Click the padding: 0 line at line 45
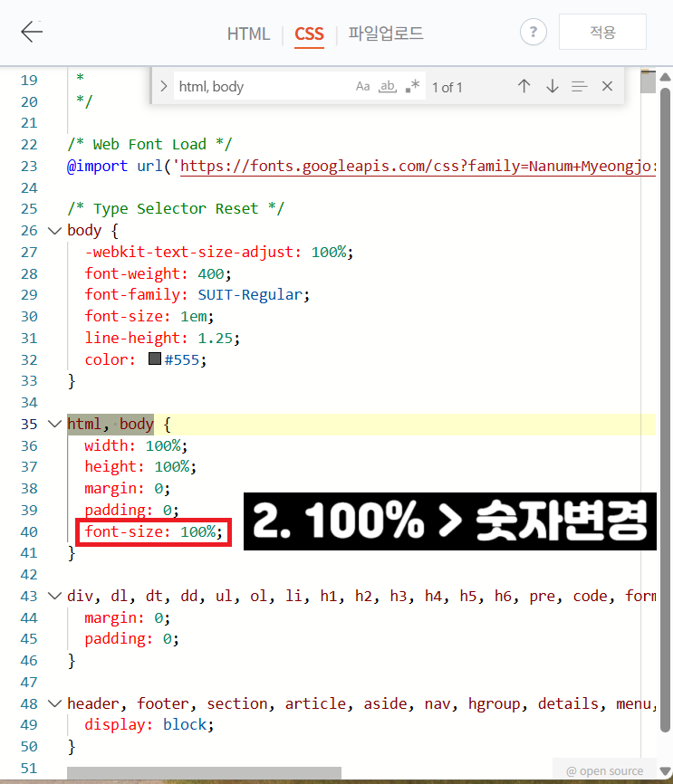Image resolution: width=673 pixels, height=784 pixels. click(131, 639)
